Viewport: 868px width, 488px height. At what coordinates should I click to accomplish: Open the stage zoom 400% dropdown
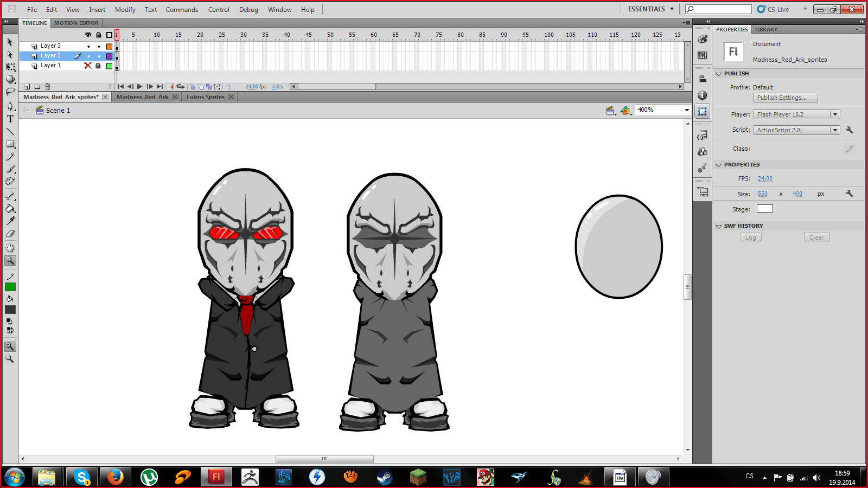click(x=687, y=110)
